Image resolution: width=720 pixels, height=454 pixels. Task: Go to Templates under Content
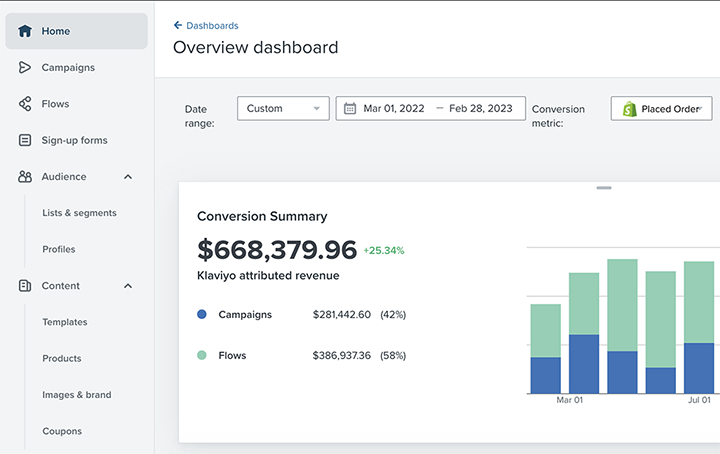coord(64,322)
